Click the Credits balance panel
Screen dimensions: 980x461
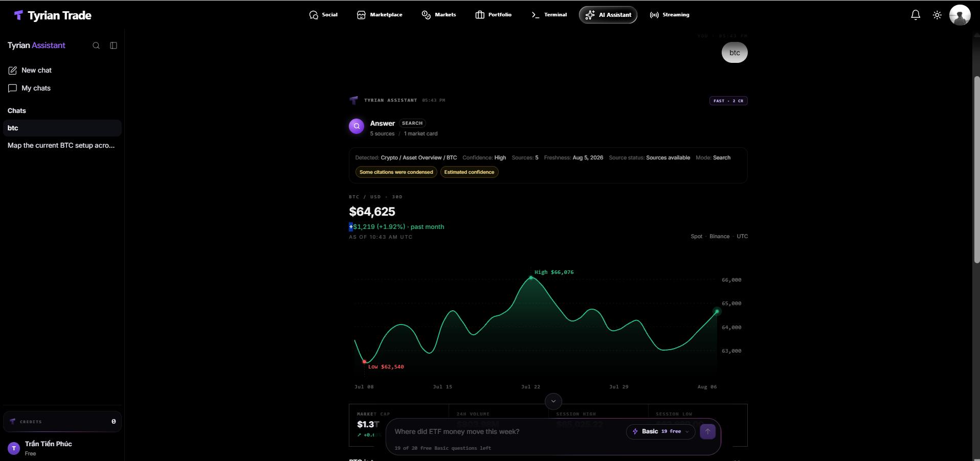(62, 422)
